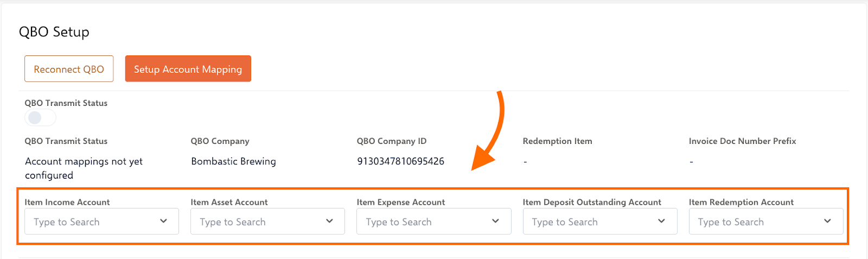Click the Item Deposit Outstanding Account chevron
868x259 pixels.
click(x=661, y=221)
